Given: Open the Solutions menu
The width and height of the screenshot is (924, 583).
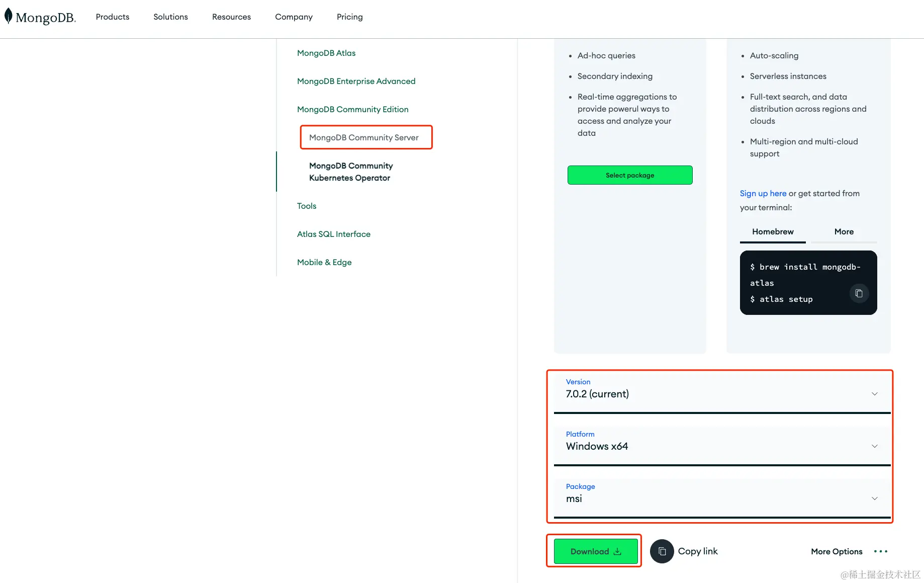Looking at the screenshot, I should tap(170, 17).
